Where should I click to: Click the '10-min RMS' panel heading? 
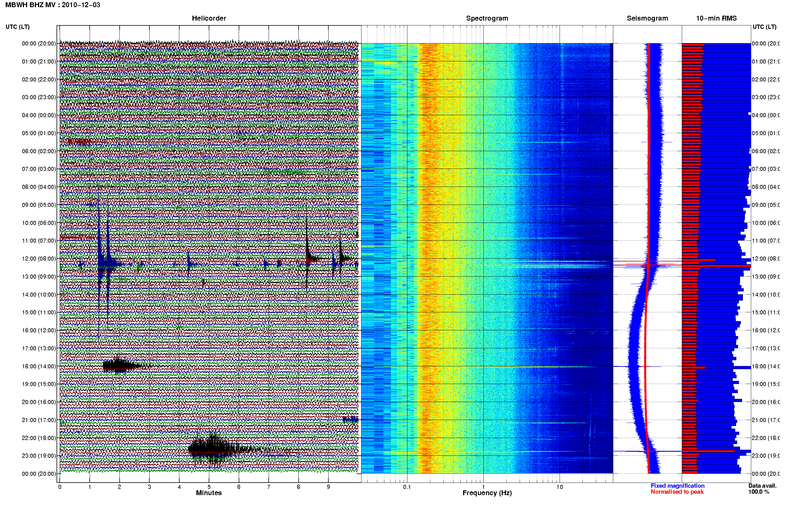(716, 19)
